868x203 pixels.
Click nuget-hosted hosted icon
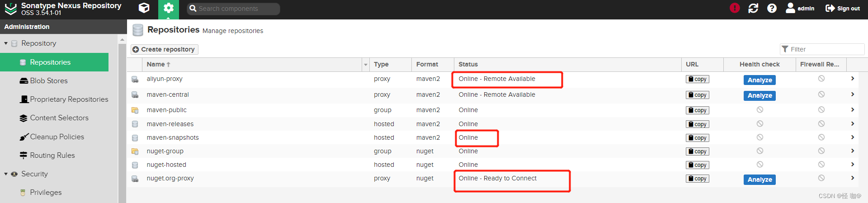(135, 165)
